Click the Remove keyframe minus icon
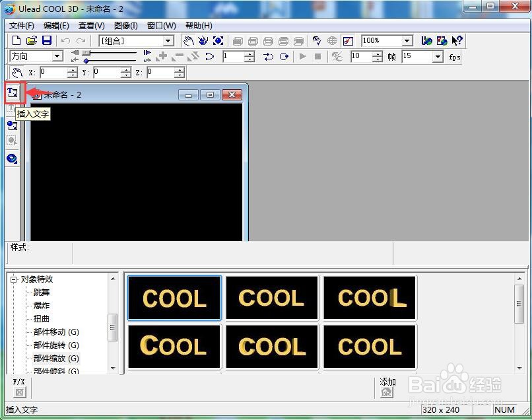This screenshot has width=532, height=420. coord(178,56)
